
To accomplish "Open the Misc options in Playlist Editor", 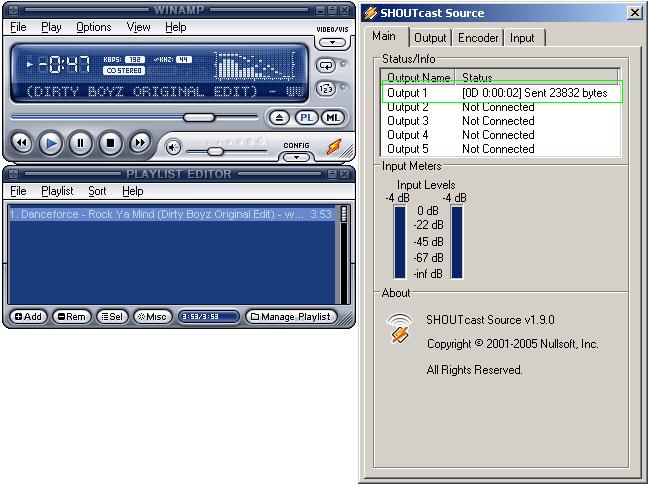I will click(152, 317).
